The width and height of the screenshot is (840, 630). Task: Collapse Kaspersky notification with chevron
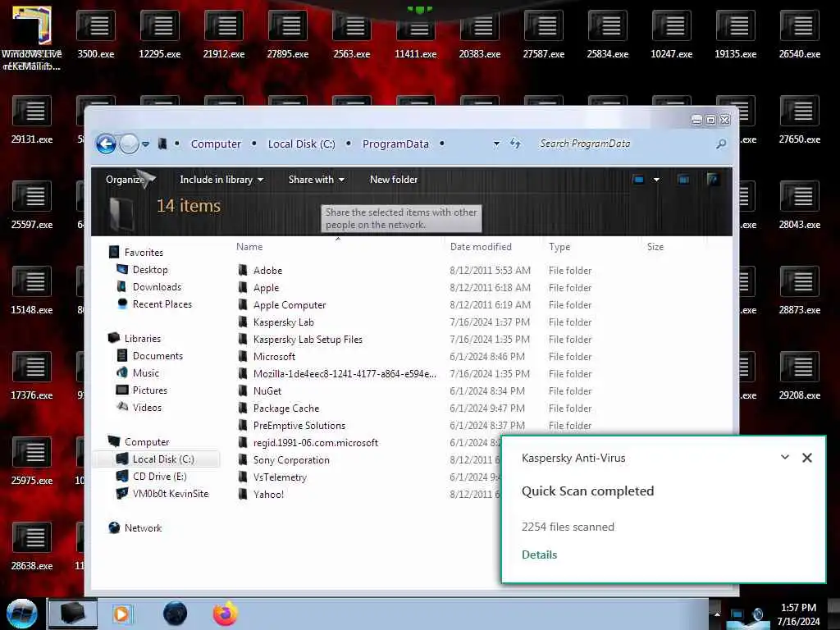coord(785,457)
